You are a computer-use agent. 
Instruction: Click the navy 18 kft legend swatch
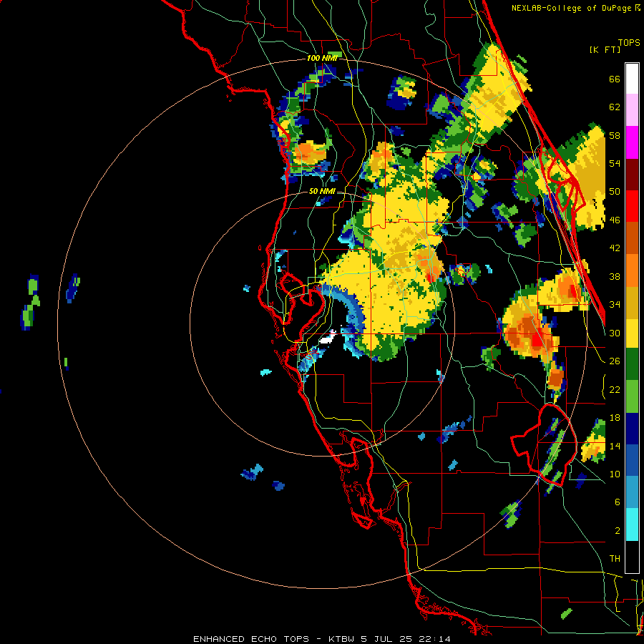(632, 429)
